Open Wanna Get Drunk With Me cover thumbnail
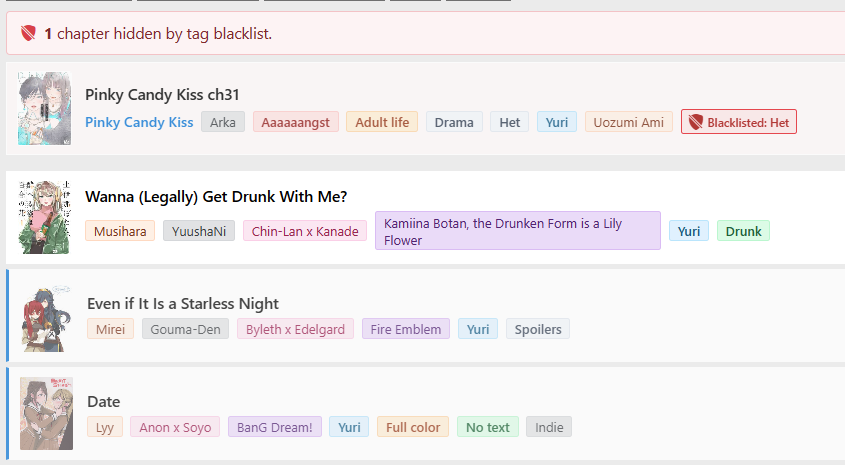The image size is (845, 465). tap(44, 217)
